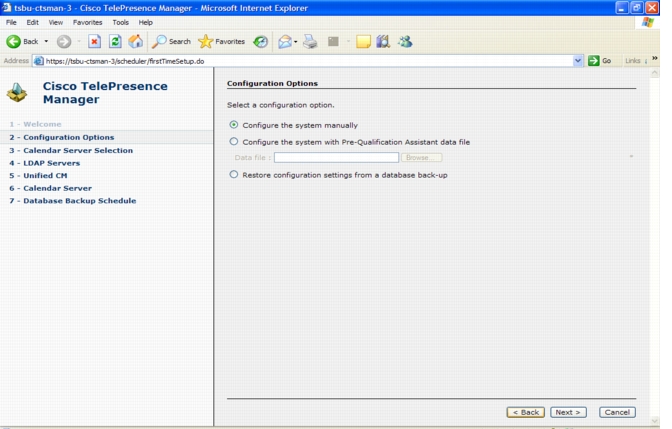Select step 7 - Database Backup Schedule
672x429 pixels.
[73, 201]
